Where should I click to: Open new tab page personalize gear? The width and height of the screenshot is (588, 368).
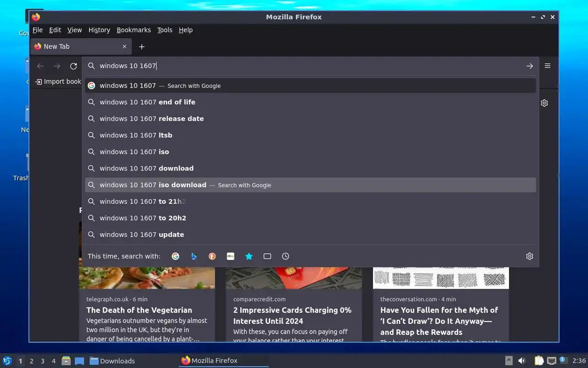point(544,103)
